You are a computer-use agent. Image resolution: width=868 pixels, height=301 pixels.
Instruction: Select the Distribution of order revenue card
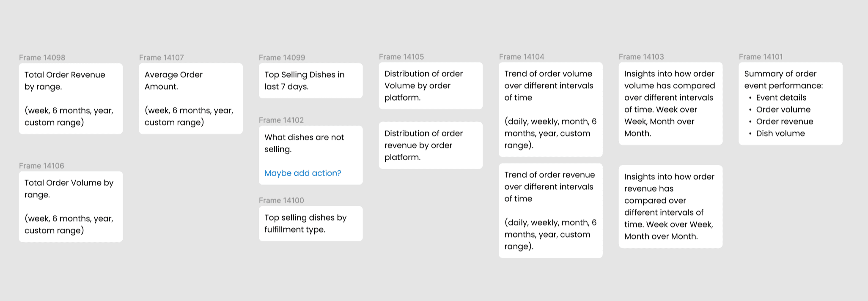point(430,145)
